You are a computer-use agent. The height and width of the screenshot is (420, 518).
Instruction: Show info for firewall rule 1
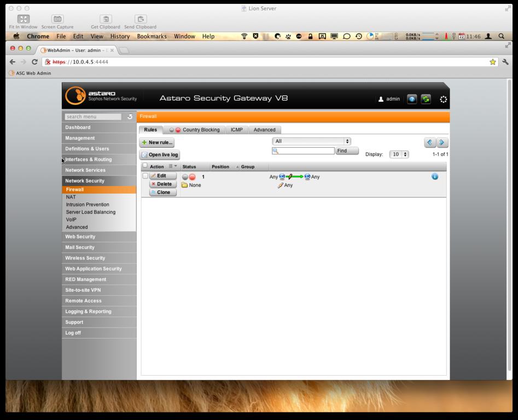point(435,177)
